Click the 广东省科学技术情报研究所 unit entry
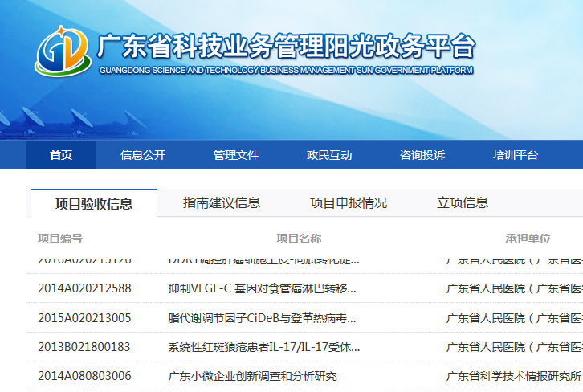The width and height of the screenshot is (583, 392). pos(514,376)
